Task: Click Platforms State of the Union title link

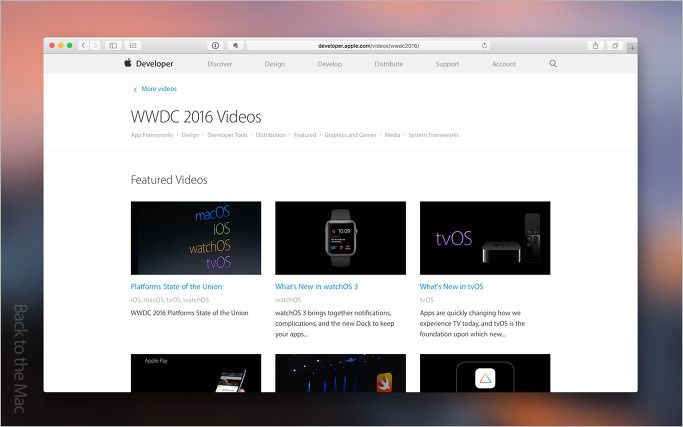Action: coord(176,287)
